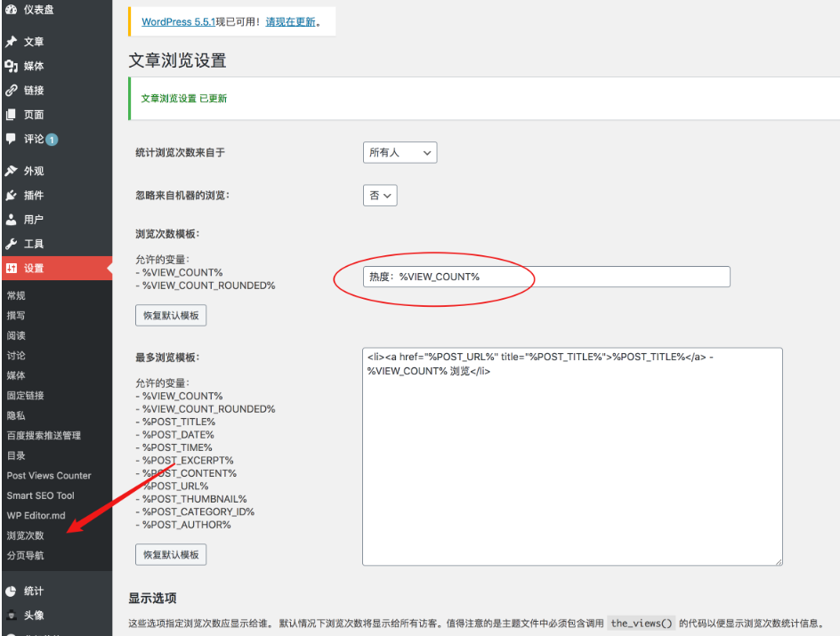
Task: Go to 撰写 settings submenu
Action: coord(16,315)
